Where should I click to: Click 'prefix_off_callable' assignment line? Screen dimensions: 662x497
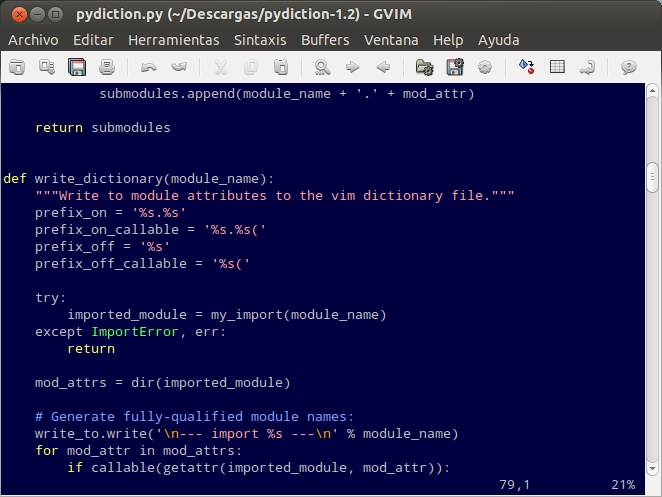coord(142,263)
